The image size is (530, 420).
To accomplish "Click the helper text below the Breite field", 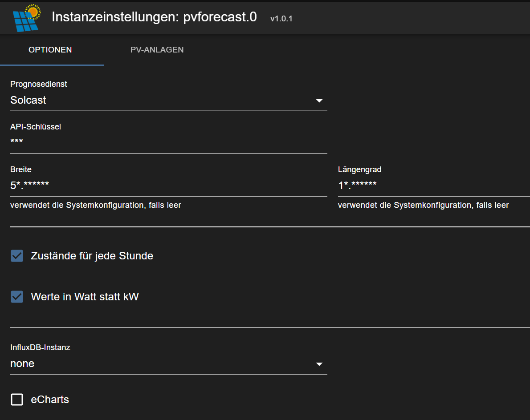I will 96,205.
